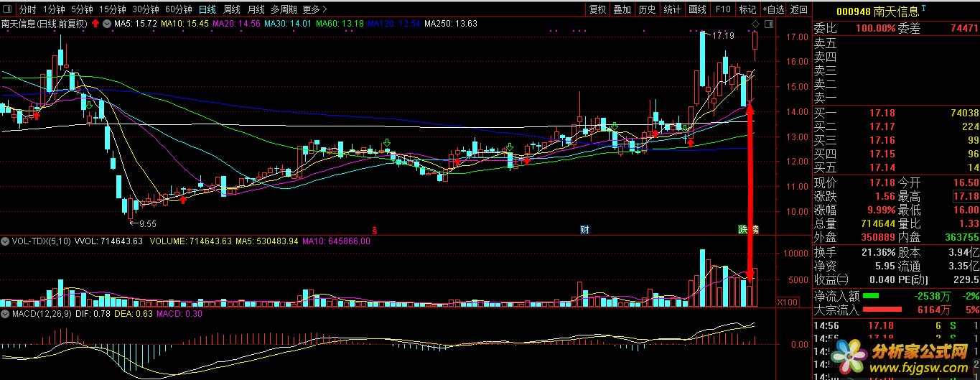Open 统计 statistics button

(x=672, y=9)
